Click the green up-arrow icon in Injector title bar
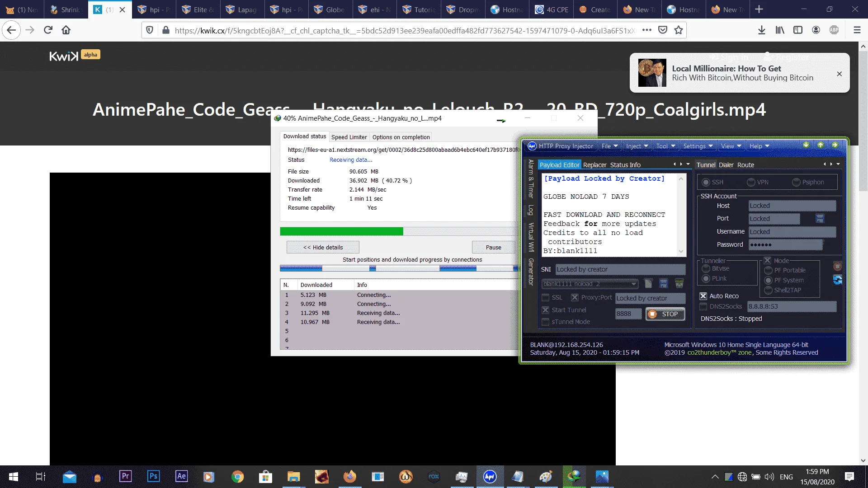 click(x=821, y=145)
